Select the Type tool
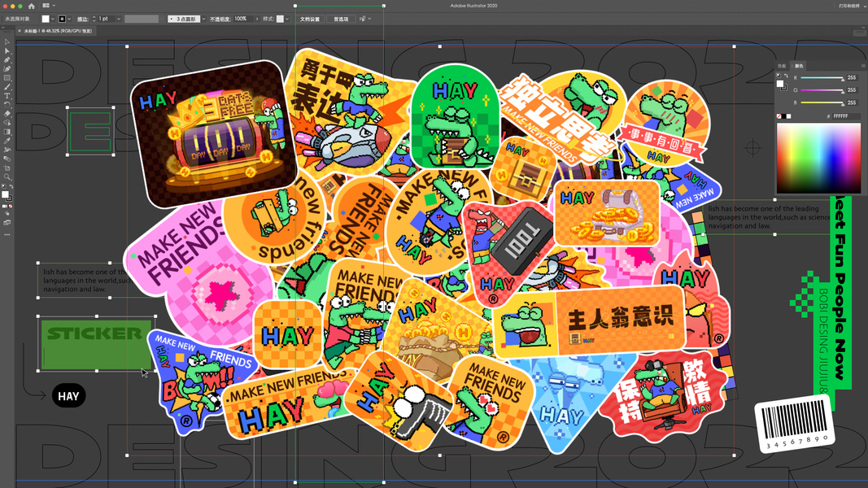868x488 pixels. tap(7, 96)
